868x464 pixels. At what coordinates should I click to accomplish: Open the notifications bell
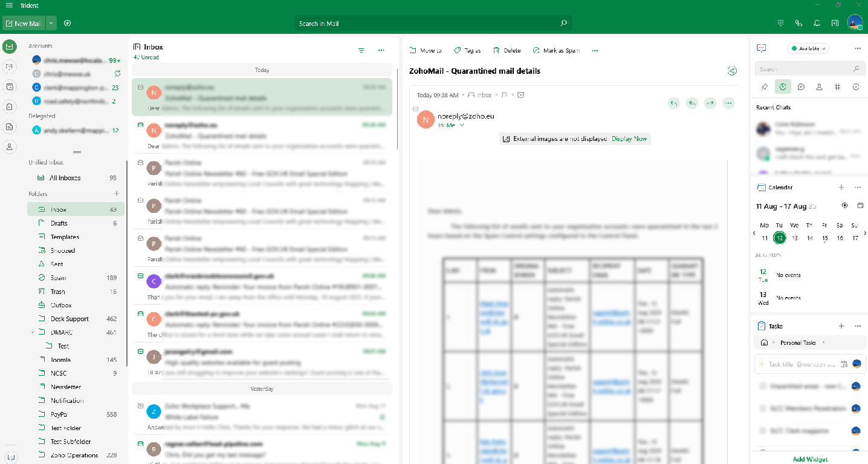click(817, 23)
